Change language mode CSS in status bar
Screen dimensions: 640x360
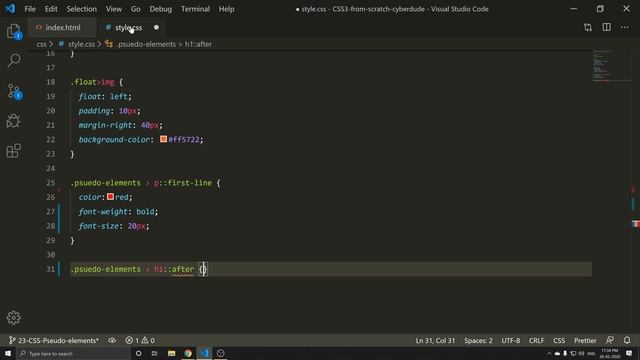pos(559,340)
